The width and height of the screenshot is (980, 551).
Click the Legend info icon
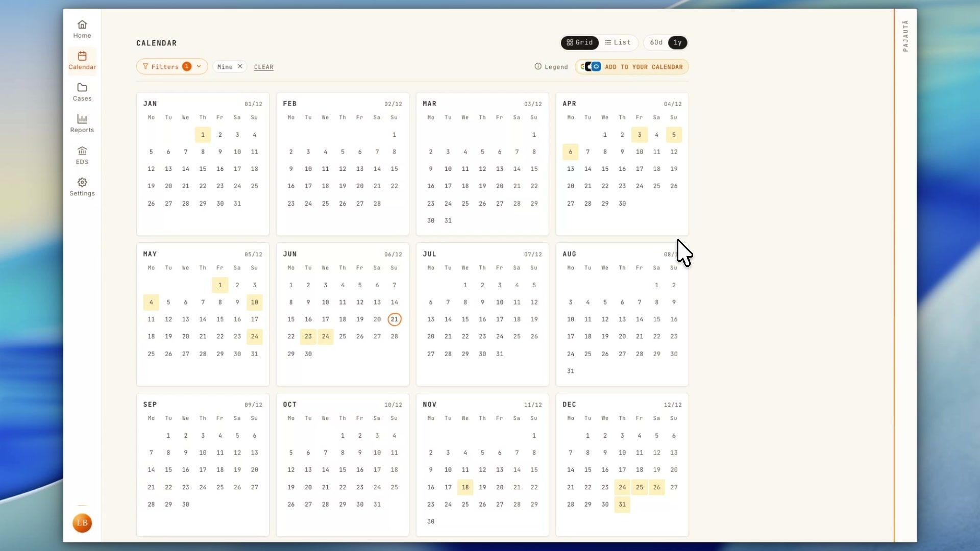(538, 66)
